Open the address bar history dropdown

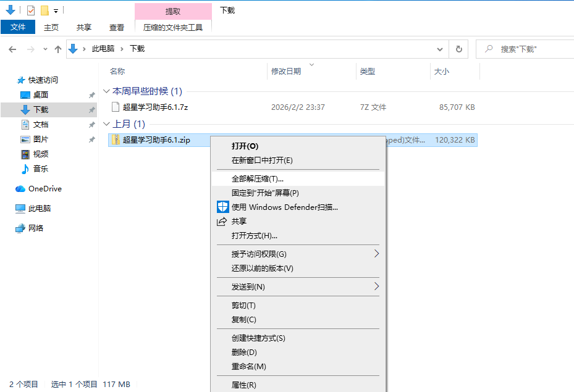(440, 49)
